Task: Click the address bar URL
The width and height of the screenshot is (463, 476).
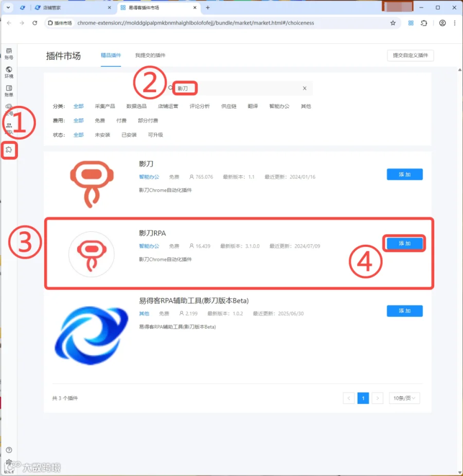Action: 195,23
